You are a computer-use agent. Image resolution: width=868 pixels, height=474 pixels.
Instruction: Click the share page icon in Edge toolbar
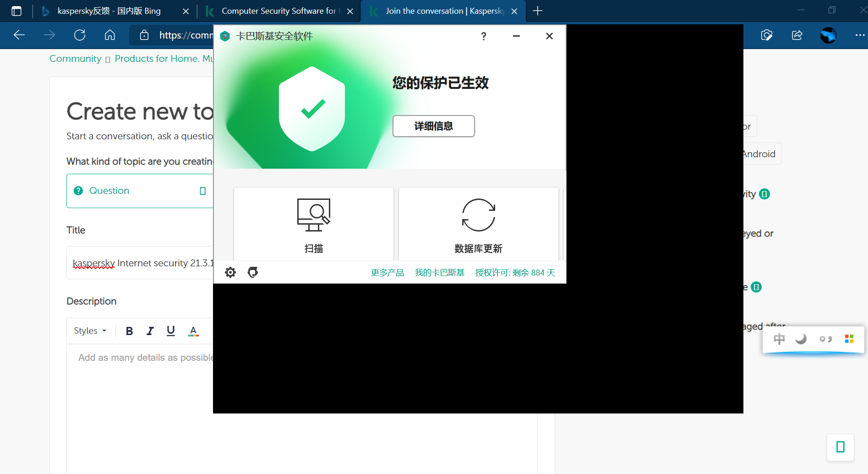pos(797,35)
